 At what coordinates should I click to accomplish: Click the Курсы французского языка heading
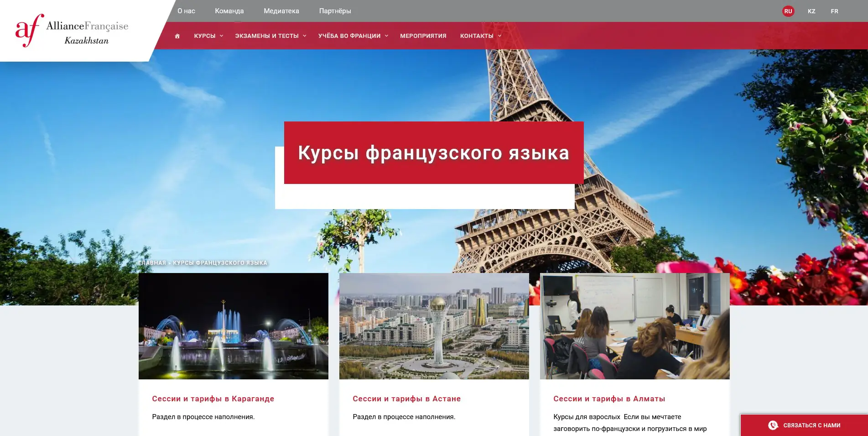[x=434, y=153]
